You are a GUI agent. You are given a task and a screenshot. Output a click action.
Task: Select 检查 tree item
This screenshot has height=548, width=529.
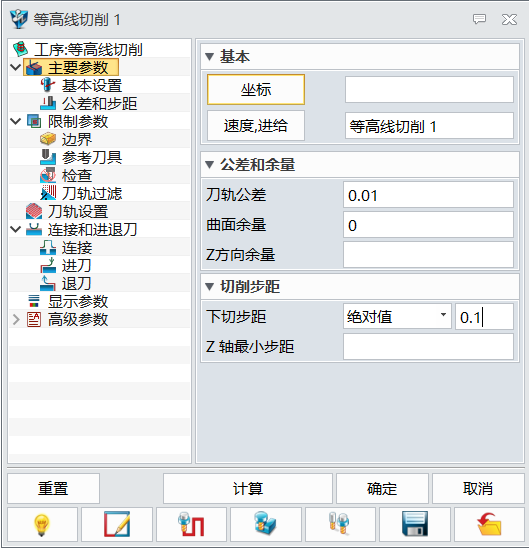[x=77, y=176]
